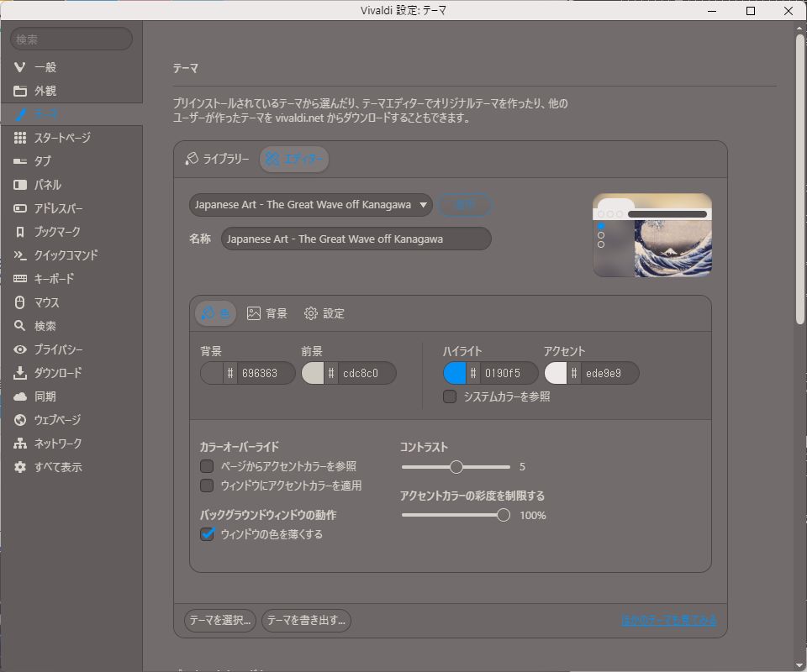This screenshot has height=672, width=807.
Task: Enable ページからアクセントカラーを参照 checkbox
Action: 207,466
